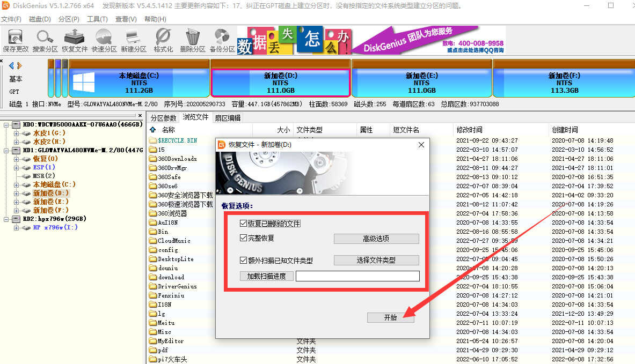Screen dimensions: 635x364
Task: Sort files by 创建时间 column header
Action: pos(592,130)
